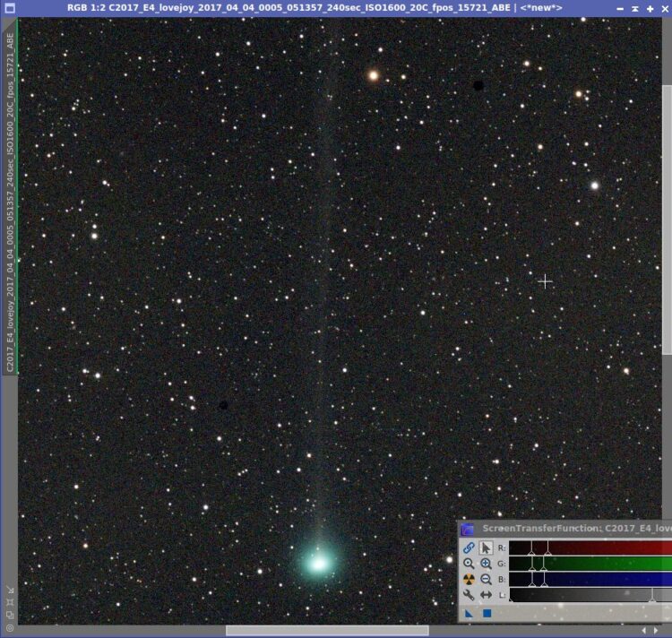Click the circular target icon at bottom-left corner

pos(10,628)
